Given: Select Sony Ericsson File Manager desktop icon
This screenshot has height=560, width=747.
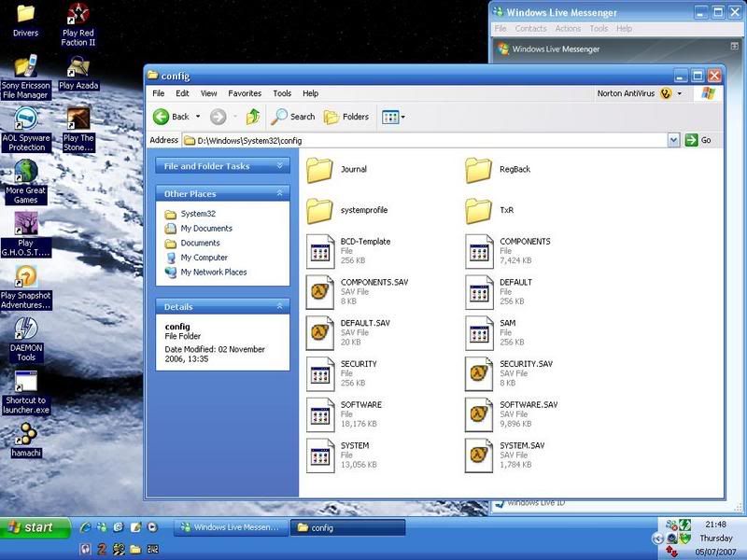Looking at the screenshot, I should (26, 77).
